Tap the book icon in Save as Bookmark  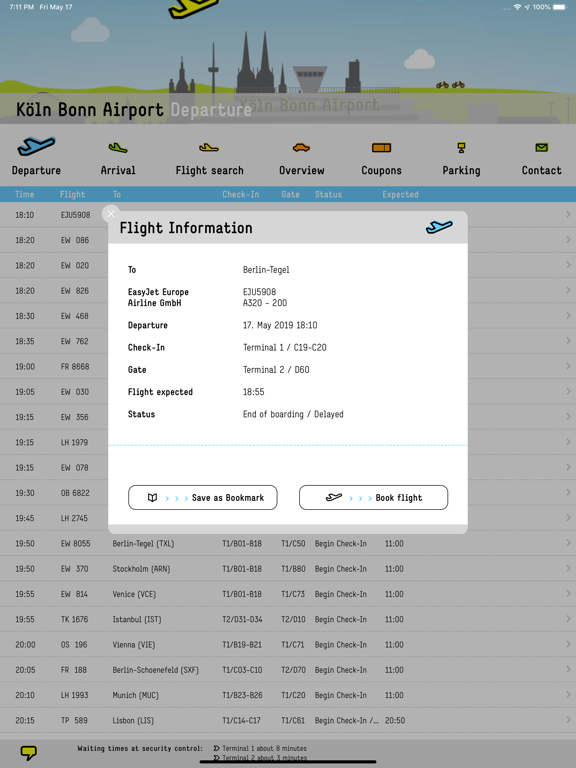pos(152,498)
